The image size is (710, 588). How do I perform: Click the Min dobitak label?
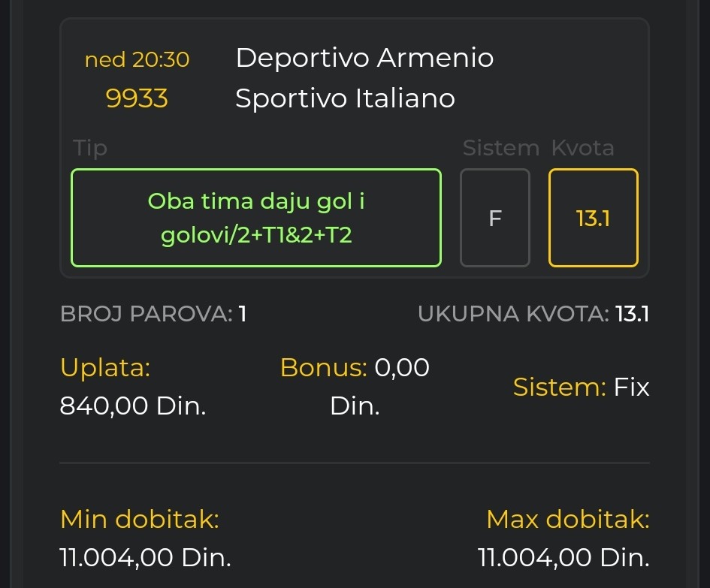pyautogui.click(x=140, y=519)
